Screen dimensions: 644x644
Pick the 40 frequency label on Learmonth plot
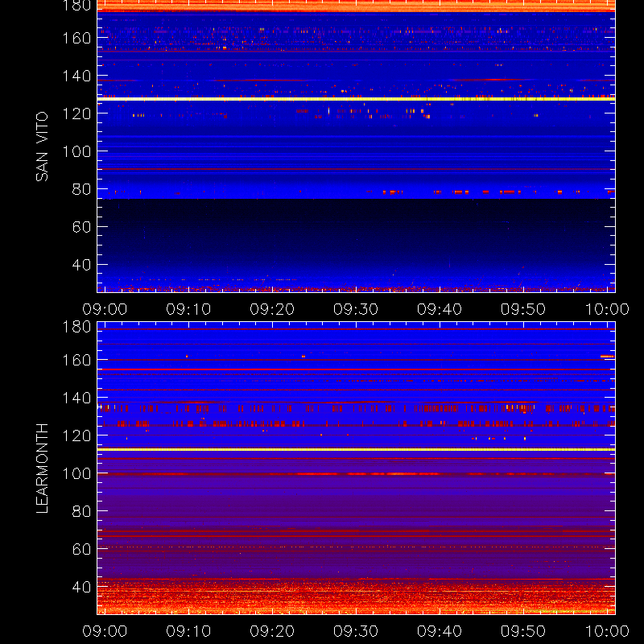(x=81, y=587)
